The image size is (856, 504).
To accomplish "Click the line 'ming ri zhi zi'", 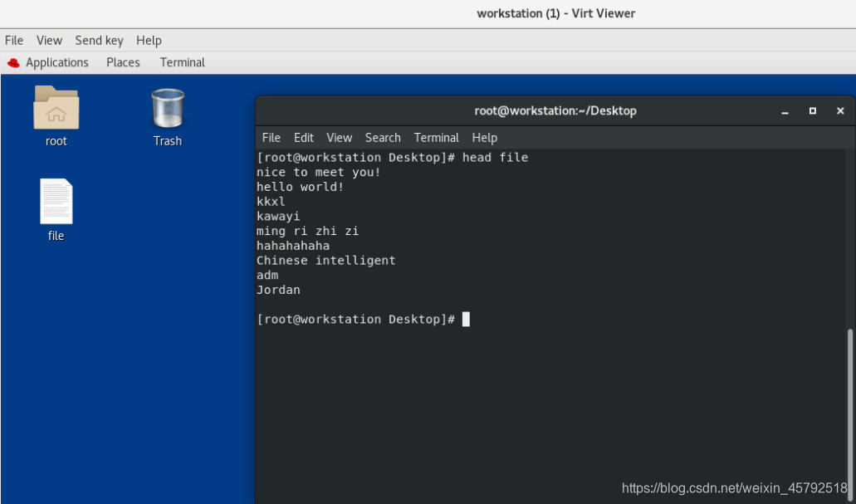I will [307, 231].
